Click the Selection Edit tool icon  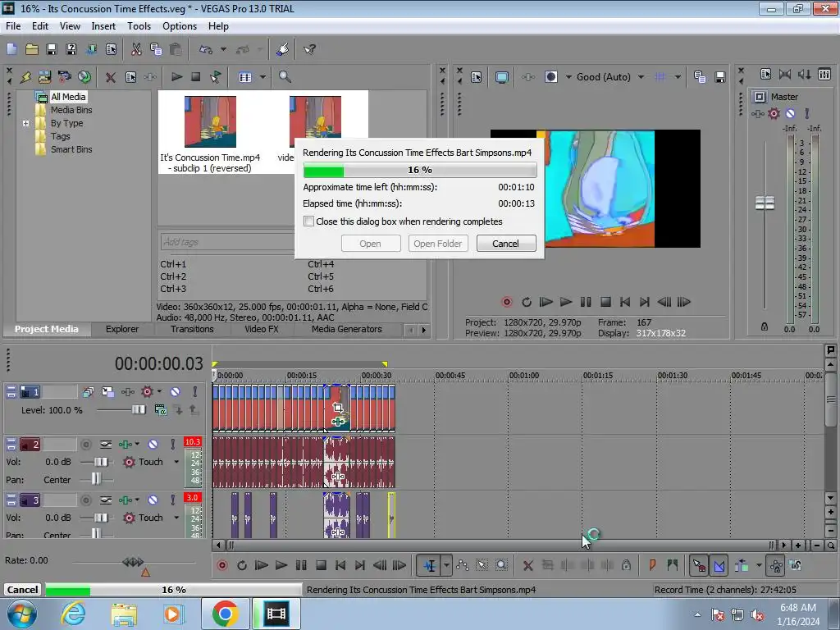(x=482, y=565)
